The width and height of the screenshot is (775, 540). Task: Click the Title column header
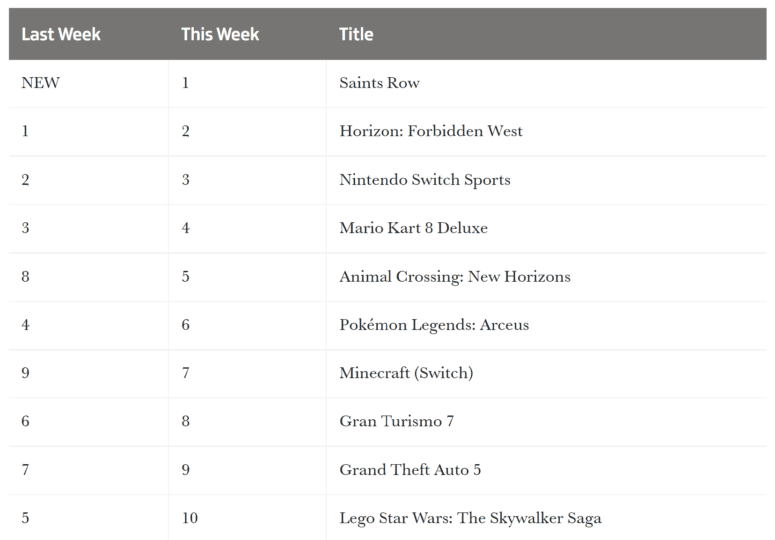(x=356, y=34)
